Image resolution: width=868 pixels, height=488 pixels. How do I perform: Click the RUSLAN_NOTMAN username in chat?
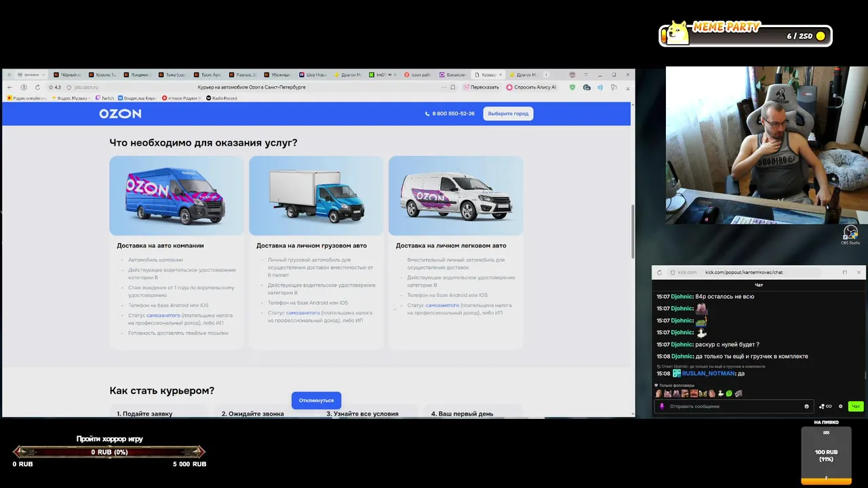pyautogui.click(x=708, y=373)
